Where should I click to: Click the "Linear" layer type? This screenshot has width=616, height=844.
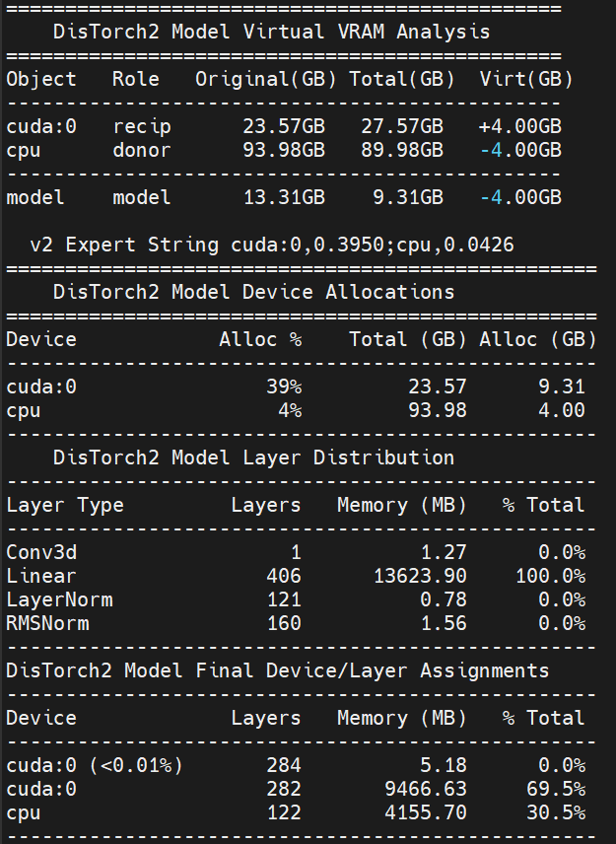point(40,576)
